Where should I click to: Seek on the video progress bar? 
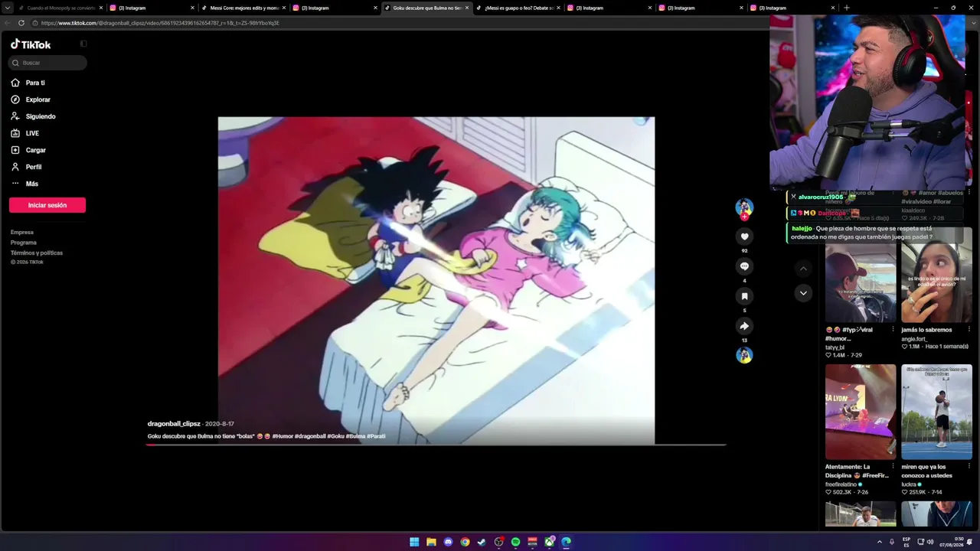(x=436, y=444)
